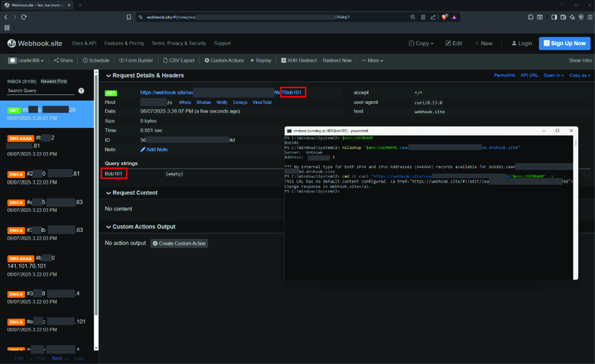The width and height of the screenshot is (595, 364).
Task: Open the Form Builder tool
Action: coord(136,60)
